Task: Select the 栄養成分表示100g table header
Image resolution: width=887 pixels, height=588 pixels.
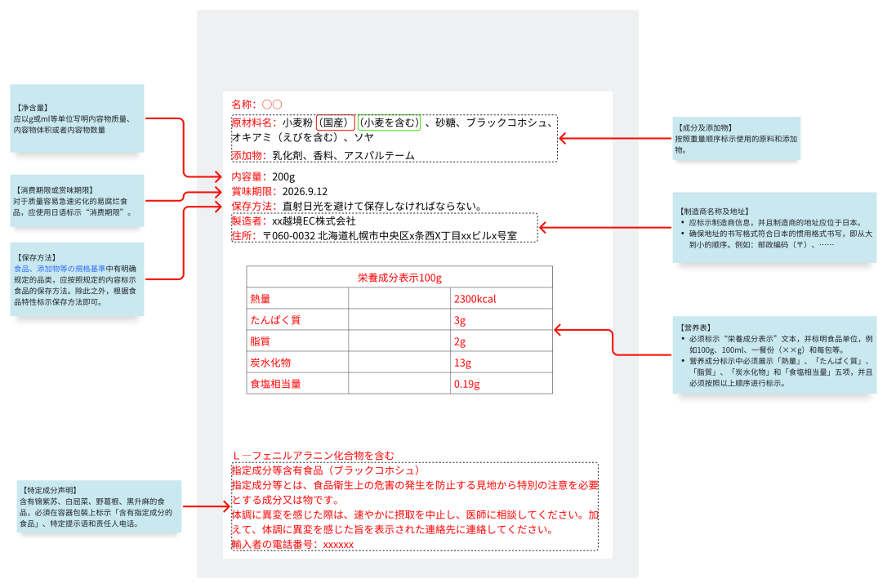Action: [399, 278]
